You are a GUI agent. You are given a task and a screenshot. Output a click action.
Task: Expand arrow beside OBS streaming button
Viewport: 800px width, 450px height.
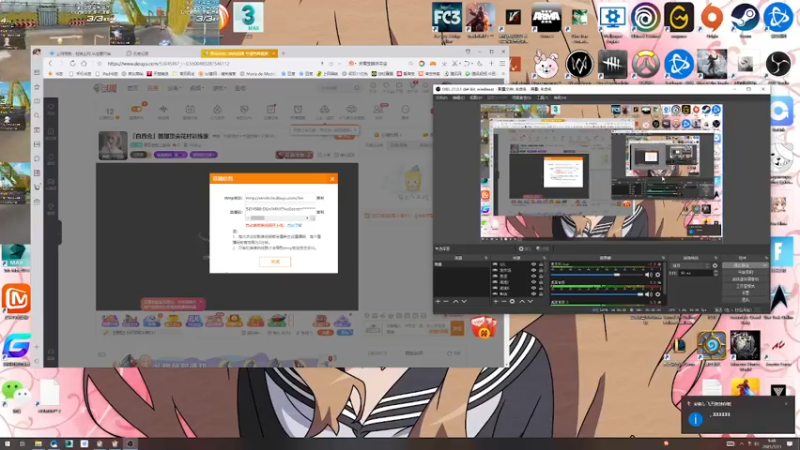coord(765,265)
